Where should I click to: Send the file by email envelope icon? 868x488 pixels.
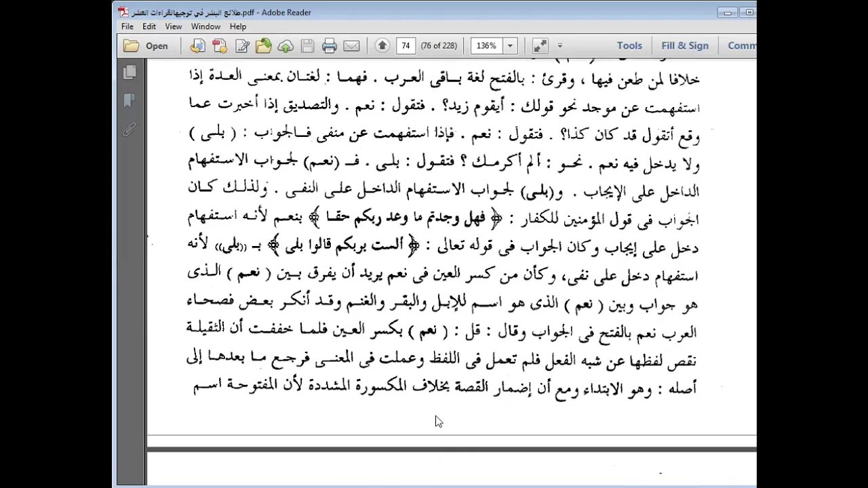click(351, 46)
